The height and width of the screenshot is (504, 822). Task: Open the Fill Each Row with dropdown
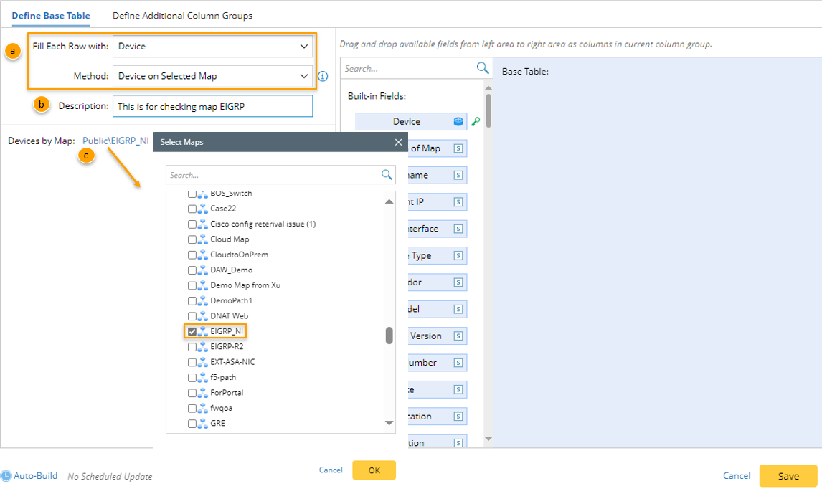[x=212, y=47]
